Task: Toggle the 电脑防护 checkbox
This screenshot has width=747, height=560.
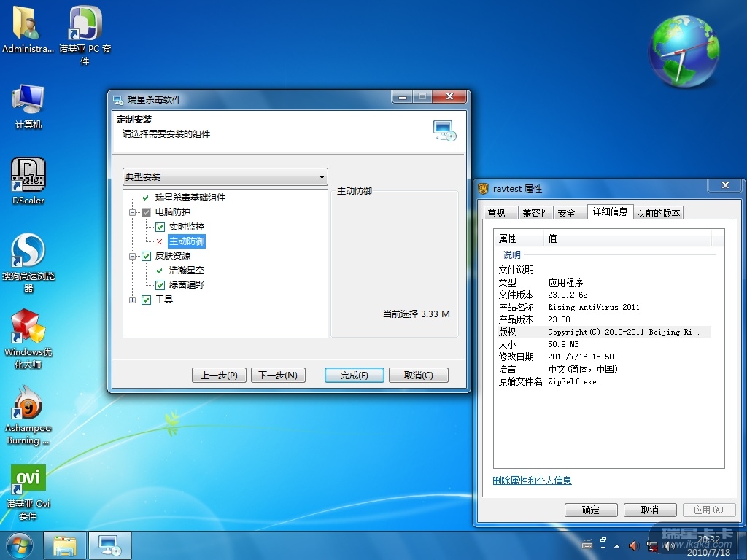Action: [146, 212]
